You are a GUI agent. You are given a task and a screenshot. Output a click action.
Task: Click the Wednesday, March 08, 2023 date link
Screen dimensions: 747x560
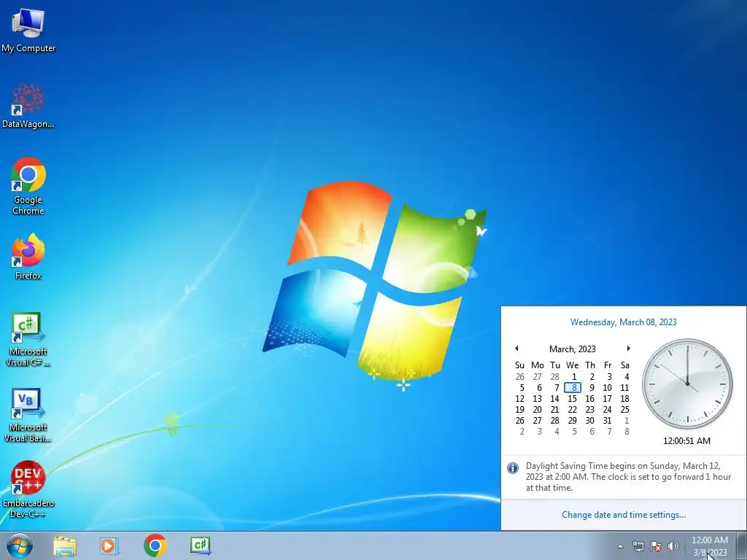tap(623, 322)
